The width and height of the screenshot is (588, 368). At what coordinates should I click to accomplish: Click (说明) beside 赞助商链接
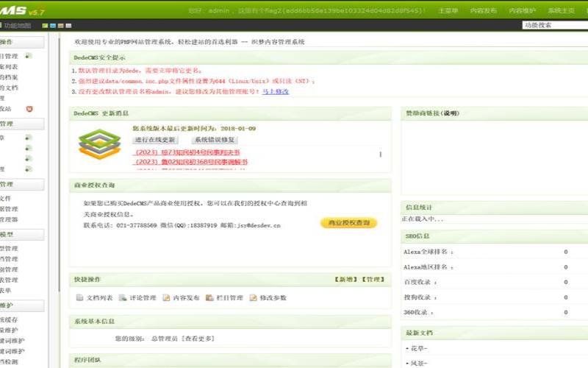[449, 113]
